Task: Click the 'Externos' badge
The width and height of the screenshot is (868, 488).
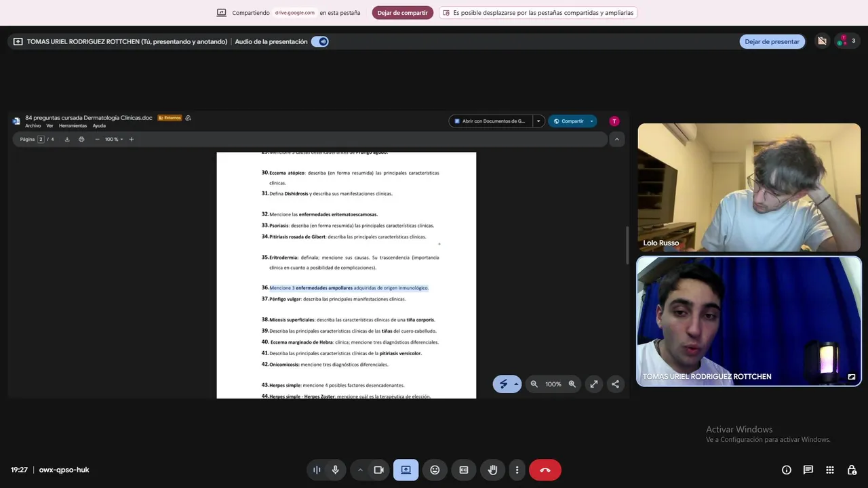Action: pyautogui.click(x=170, y=118)
